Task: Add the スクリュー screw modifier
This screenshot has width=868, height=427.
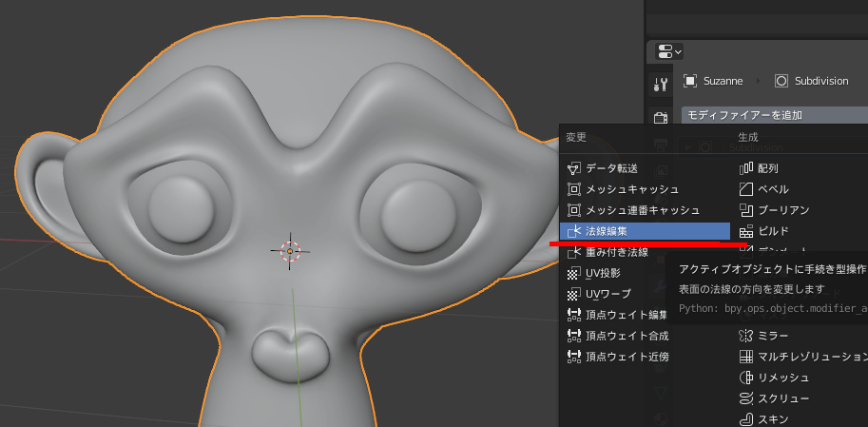Action: click(x=801, y=398)
